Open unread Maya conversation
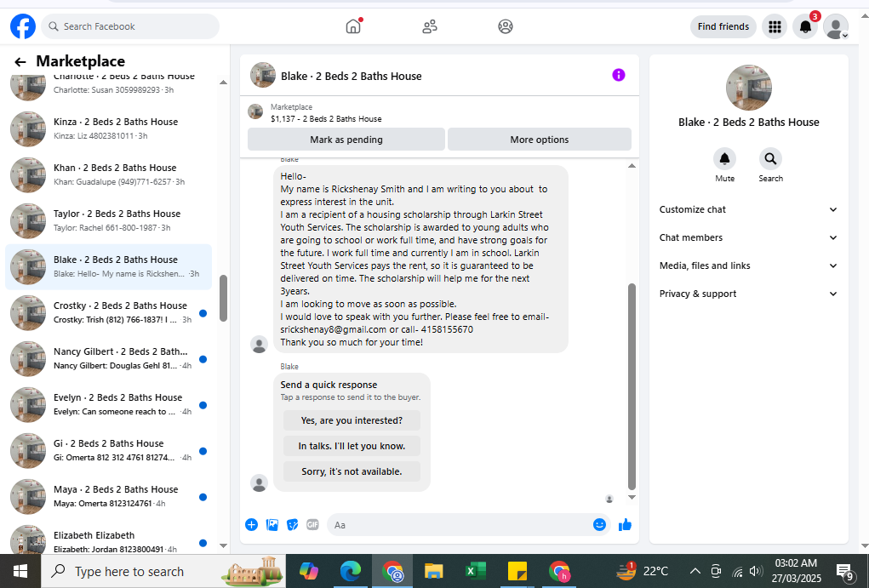 point(109,497)
